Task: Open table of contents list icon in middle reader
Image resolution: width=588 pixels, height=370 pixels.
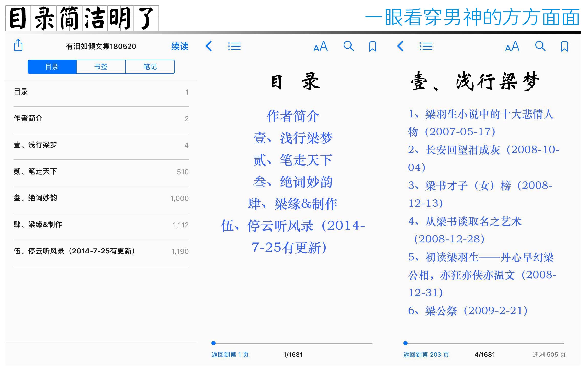Action: point(234,46)
